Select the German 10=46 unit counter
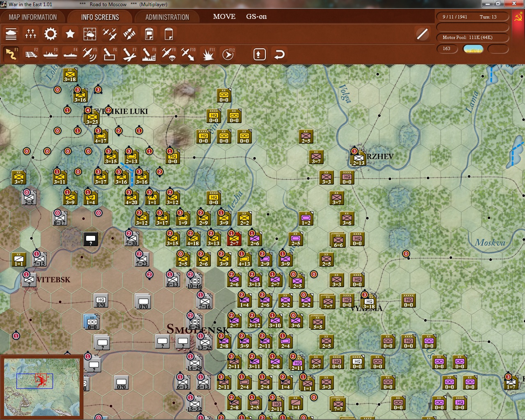The height and width of the screenshot is (420, 525). (x=194, y=281)
